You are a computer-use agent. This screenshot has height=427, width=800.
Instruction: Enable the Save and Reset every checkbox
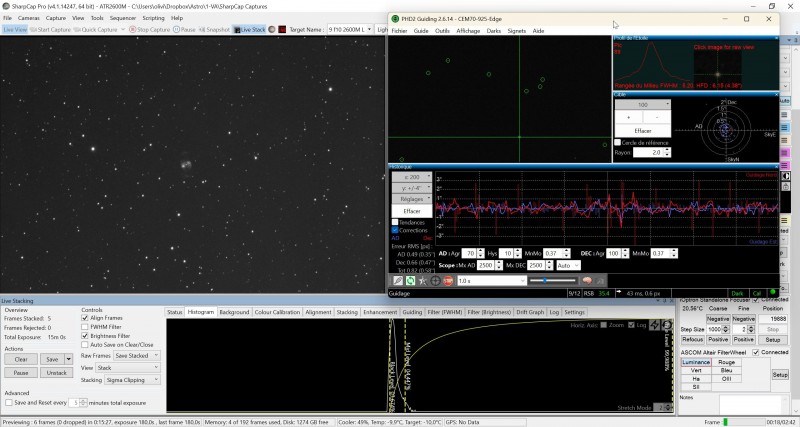(9, 403)
